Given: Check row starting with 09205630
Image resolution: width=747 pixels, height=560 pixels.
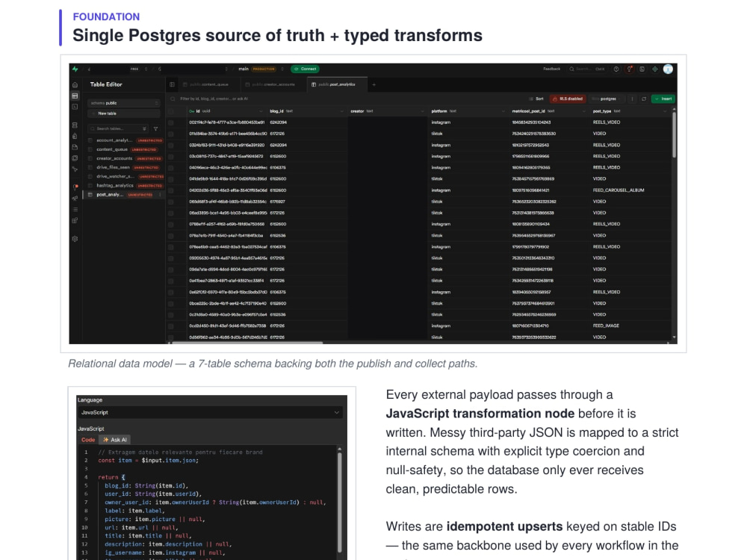Looking at the screenshot, I should (x=171, y=258).
